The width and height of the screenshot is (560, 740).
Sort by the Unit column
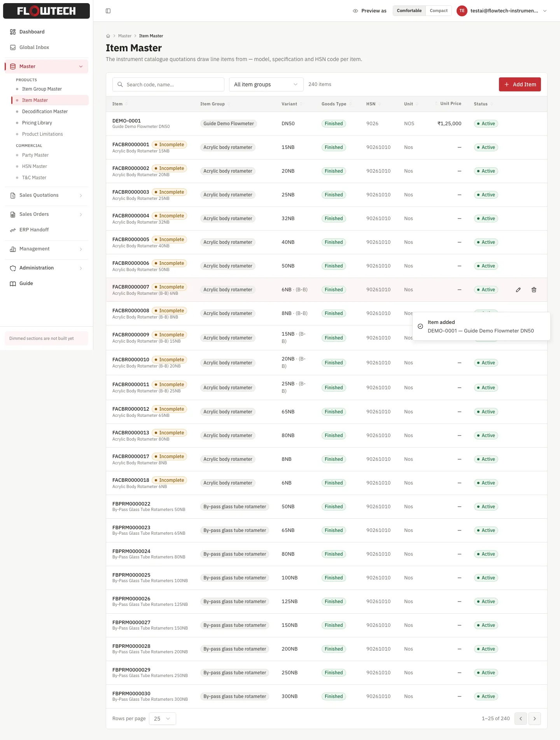tap(411, 104)
